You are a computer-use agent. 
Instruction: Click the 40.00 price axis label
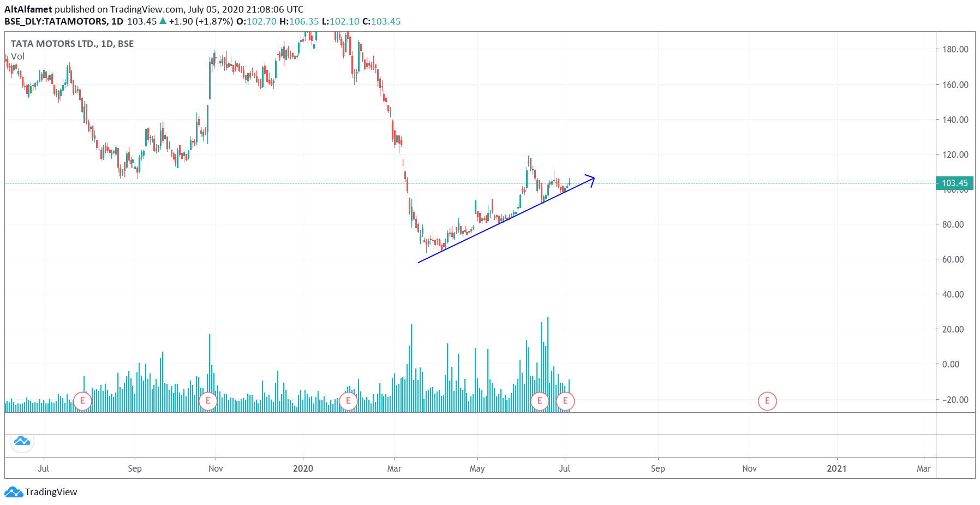[953, 294]
